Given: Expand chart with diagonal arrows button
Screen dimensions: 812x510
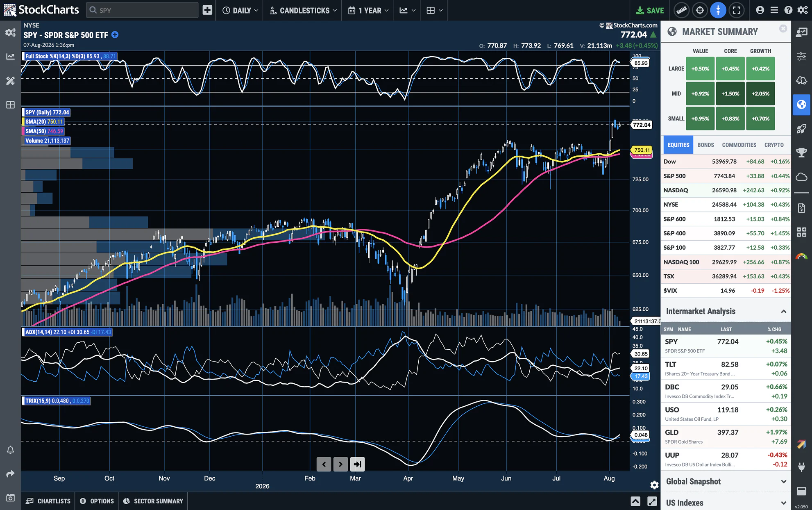Looking at the screenshot, I should click(652, 501).
